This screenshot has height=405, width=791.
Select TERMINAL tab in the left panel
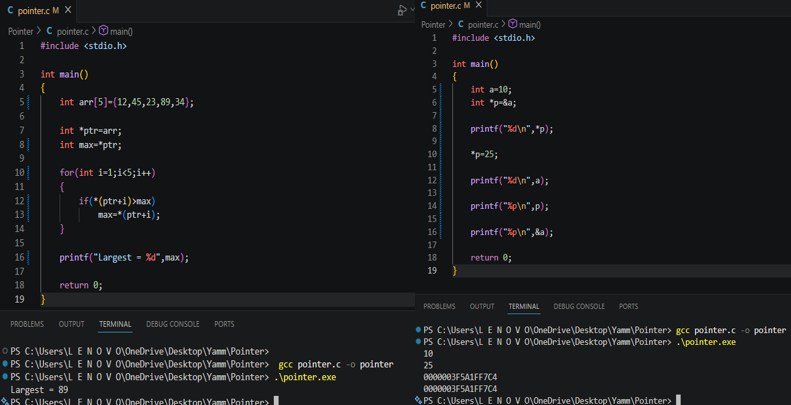coord(116,324)
